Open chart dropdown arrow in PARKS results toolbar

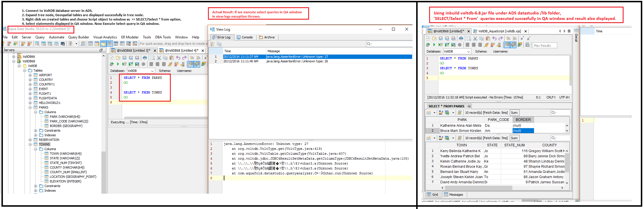pos(434,113)
